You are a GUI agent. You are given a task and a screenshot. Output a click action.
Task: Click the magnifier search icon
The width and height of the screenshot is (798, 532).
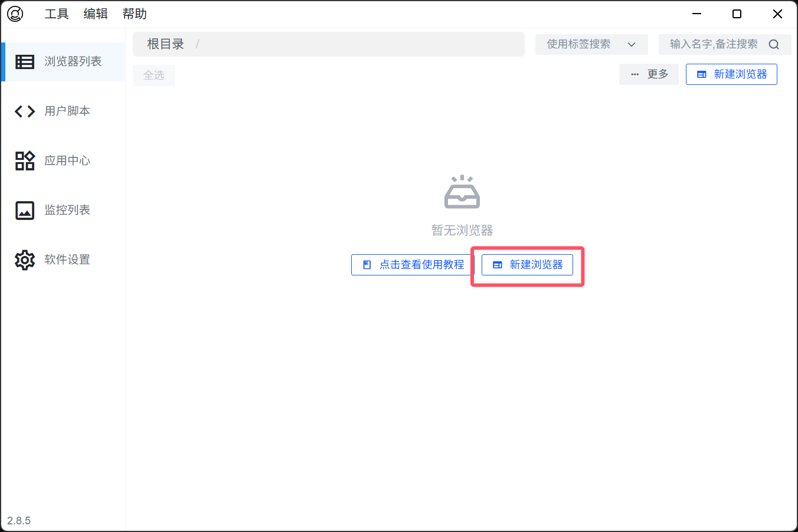point(774,44)
